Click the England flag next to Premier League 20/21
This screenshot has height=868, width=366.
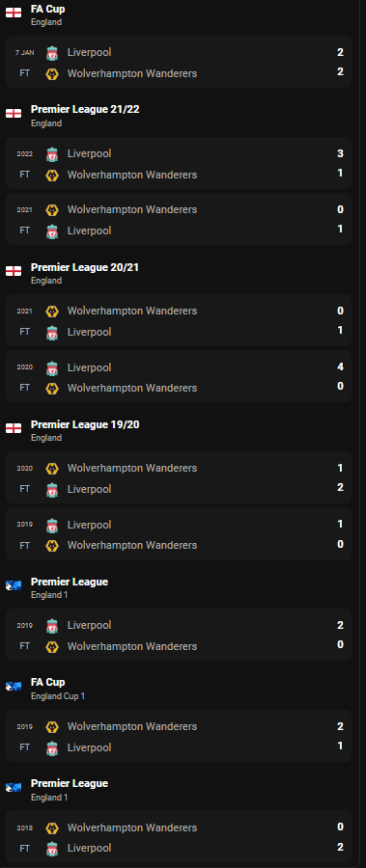point(14,271)
